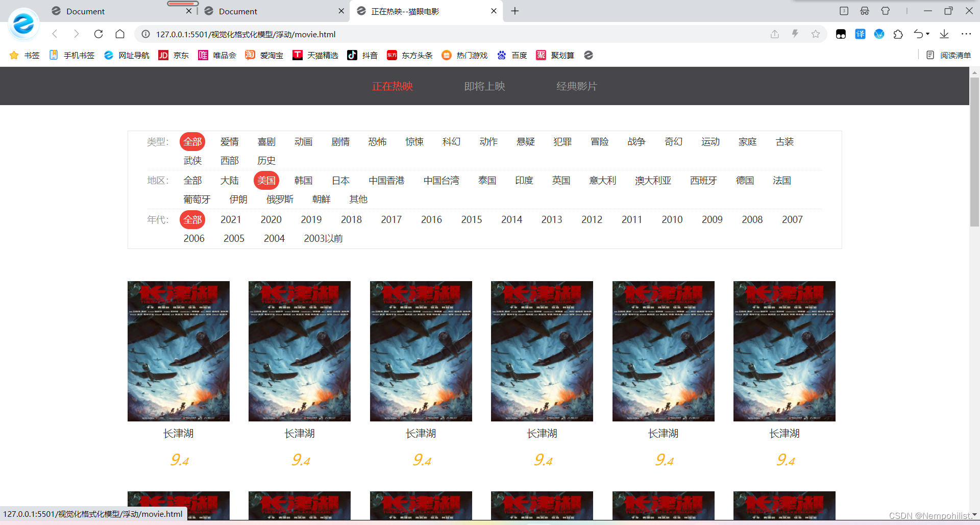Filter by year 2021
Screen dimensions: 980x525
pyautogui.click(x=231, y=220)
